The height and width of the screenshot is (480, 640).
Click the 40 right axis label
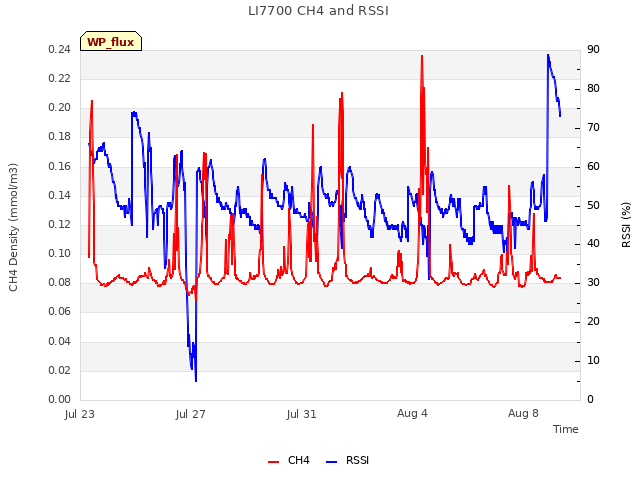click(593, 244)
